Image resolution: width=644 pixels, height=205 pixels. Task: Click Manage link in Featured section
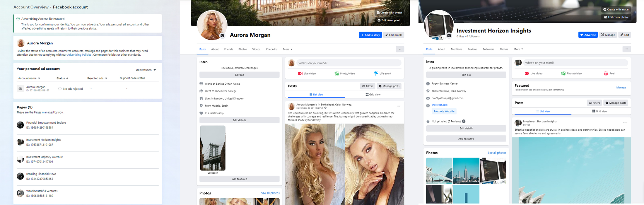click(621, 88)
